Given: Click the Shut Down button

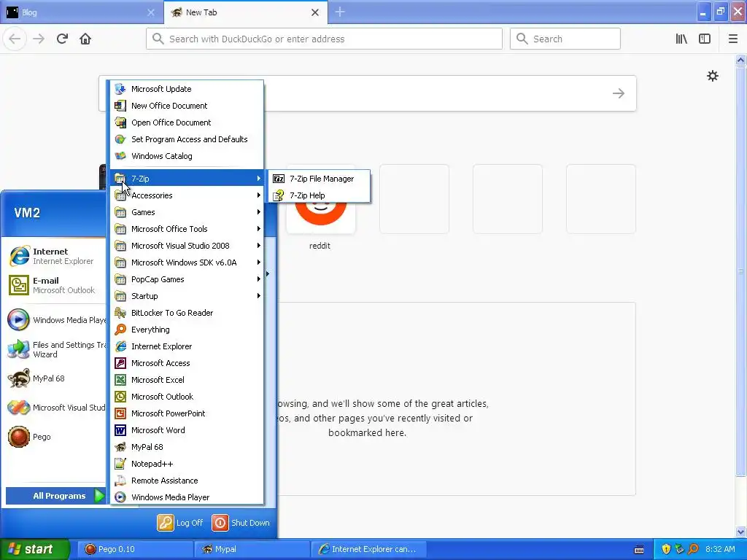Looking at the screenshot, I should (241, 523).
